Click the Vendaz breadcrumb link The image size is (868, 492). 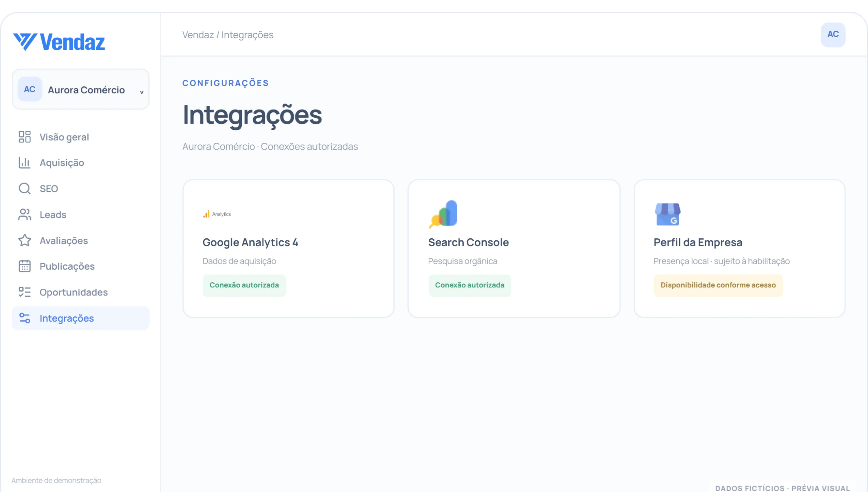(x=198, y=34)
